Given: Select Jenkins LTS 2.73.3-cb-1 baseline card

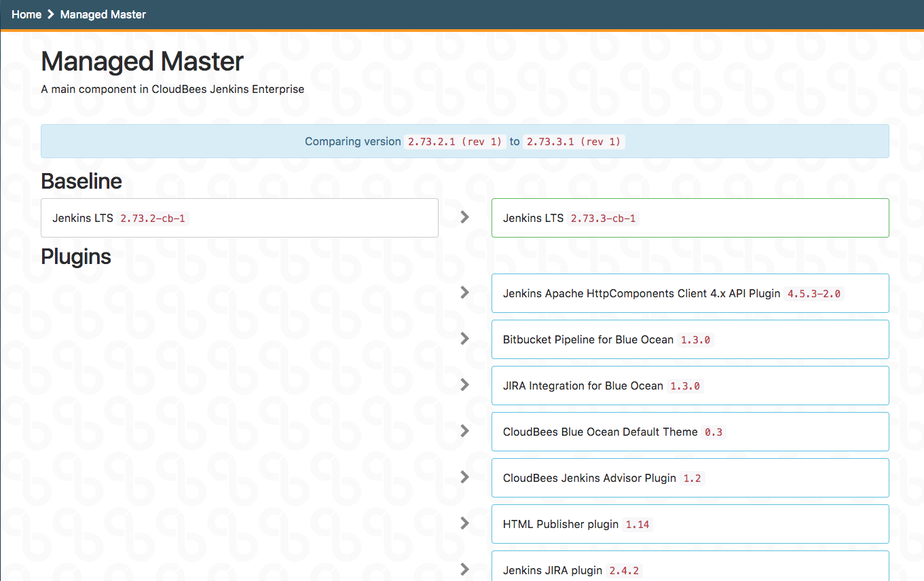Looking at the screenshot, I should coord(690,218).
